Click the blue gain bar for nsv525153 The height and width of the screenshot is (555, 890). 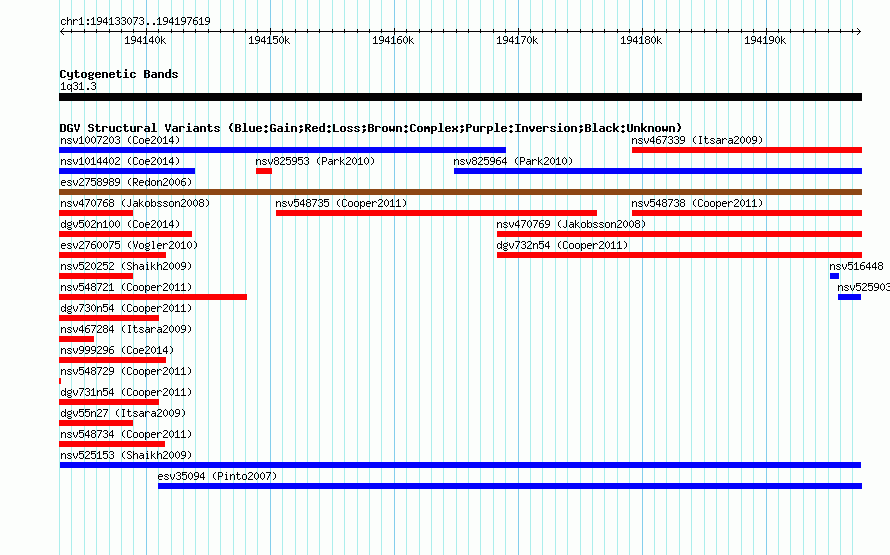coord(460,465)
